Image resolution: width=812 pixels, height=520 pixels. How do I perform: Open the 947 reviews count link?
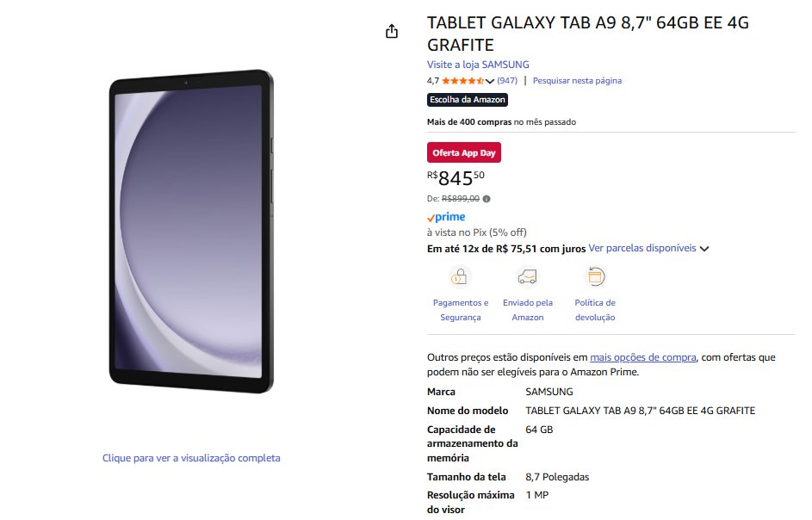[x=507, y=81]
